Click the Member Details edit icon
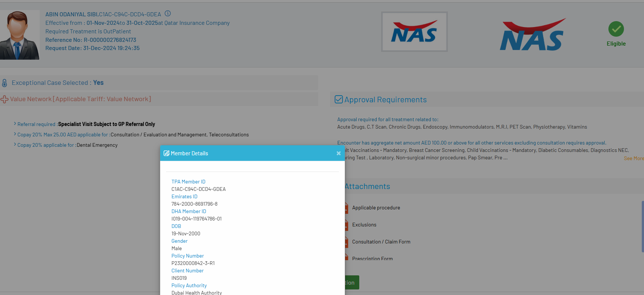This screenshot has width=644, height=295. click(x=166, y=153)
